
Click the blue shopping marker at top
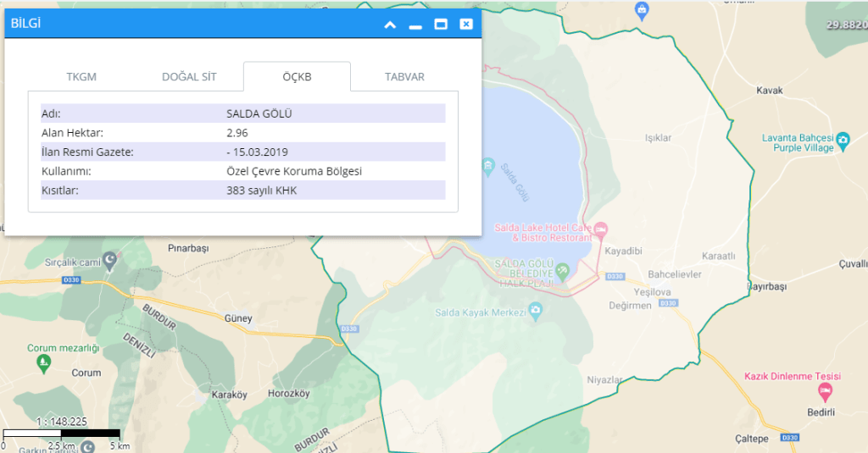click(642, 10)
